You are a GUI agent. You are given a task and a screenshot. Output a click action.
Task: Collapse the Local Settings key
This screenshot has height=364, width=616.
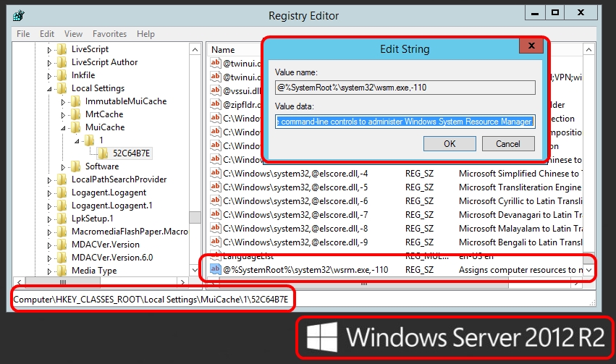click(49, 89)
